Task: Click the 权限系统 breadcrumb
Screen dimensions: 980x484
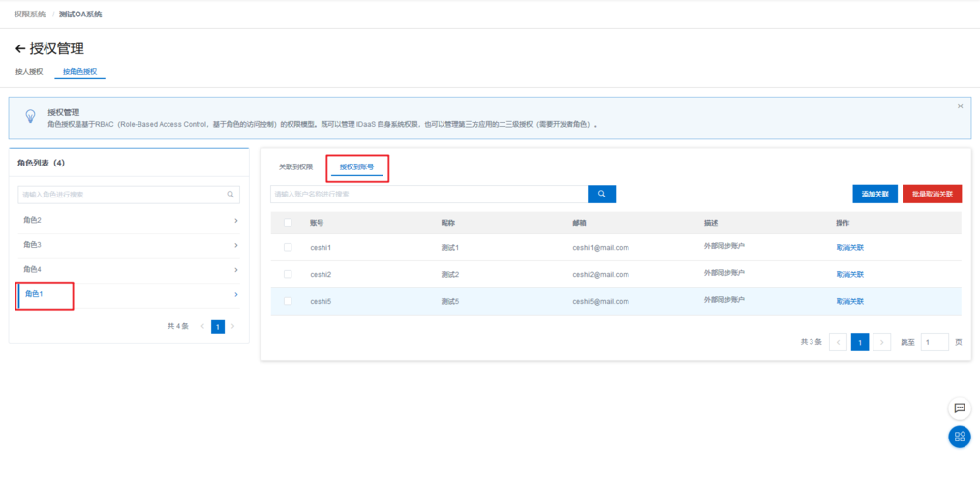Action: [30, 14]
